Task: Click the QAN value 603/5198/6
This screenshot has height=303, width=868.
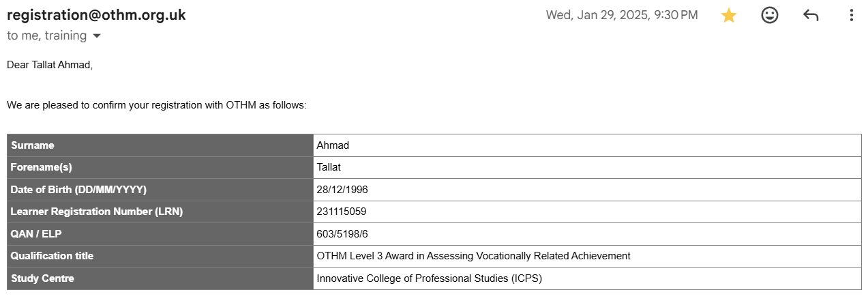Action: point(342,234)
